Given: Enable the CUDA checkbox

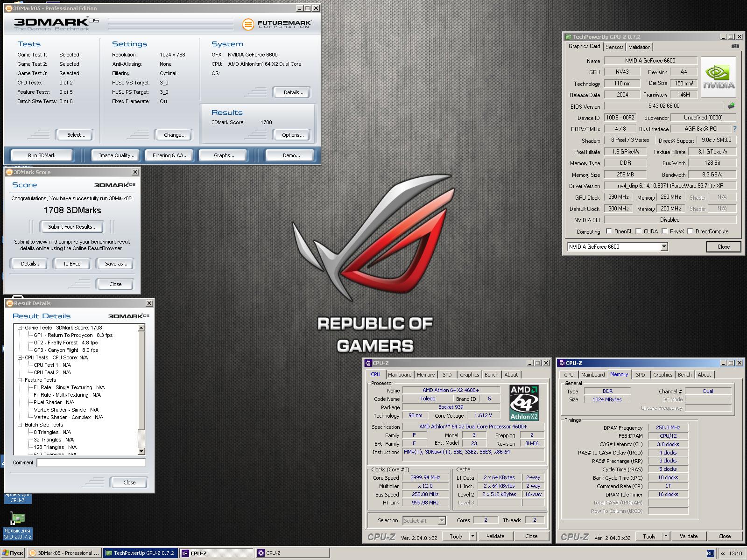Looking at the screenshot, I should (638, 231).
